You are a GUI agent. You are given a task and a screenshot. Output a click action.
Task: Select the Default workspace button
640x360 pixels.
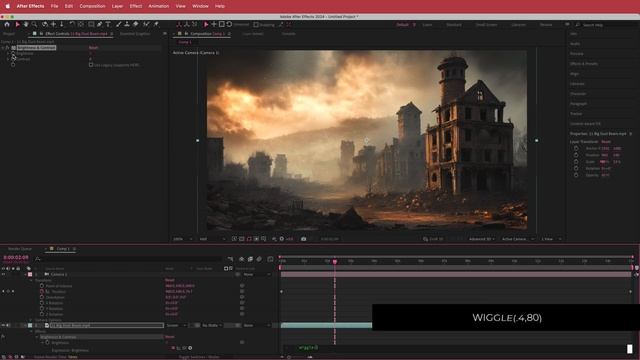click(402, 25)
